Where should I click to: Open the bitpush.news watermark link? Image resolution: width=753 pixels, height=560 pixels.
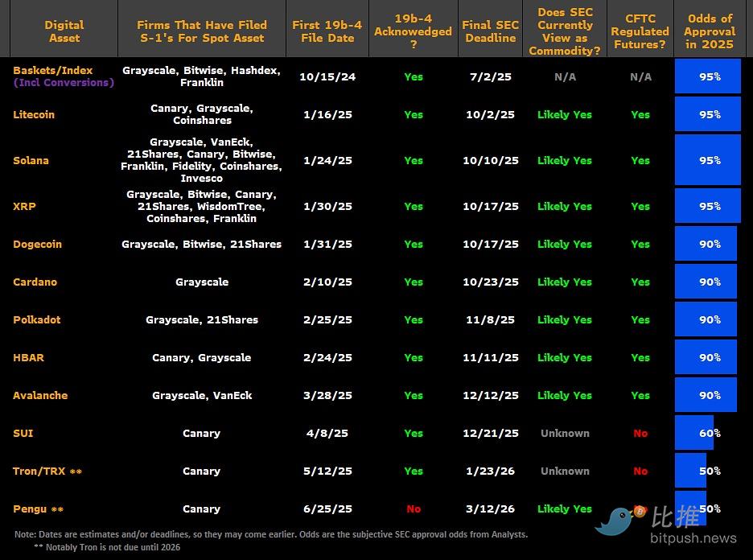(x=693, y=537)
